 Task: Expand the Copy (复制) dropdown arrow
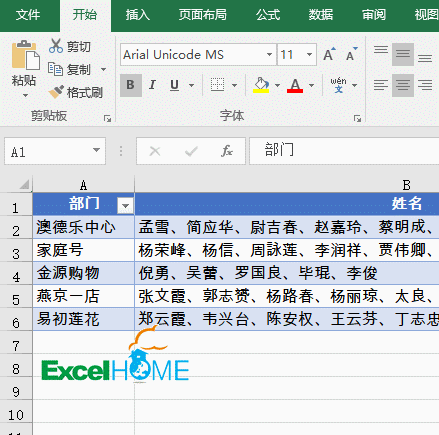(103, 69)
